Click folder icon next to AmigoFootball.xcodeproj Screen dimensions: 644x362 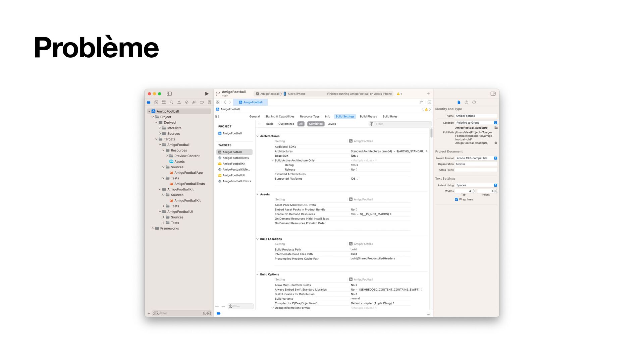click(496, 128)
